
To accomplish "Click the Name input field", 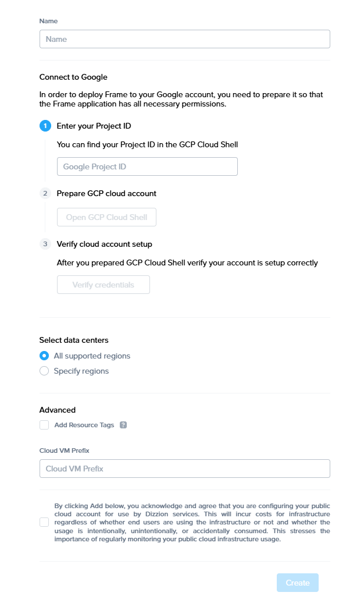I will pos(184,39).
